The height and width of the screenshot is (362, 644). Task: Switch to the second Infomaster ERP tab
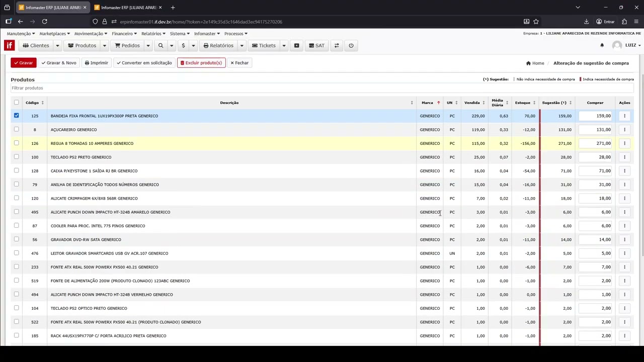128,8
